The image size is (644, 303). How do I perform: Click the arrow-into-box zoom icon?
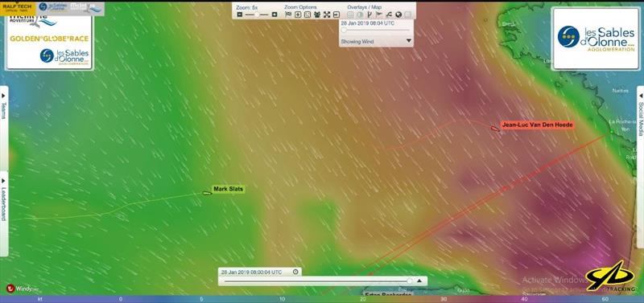click(x=336, y=14)
